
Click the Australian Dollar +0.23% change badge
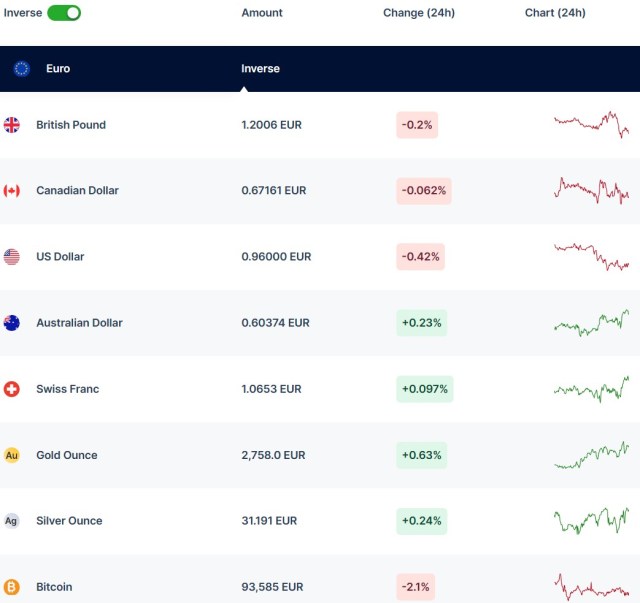pyautogui.click(x=421, y=323)
